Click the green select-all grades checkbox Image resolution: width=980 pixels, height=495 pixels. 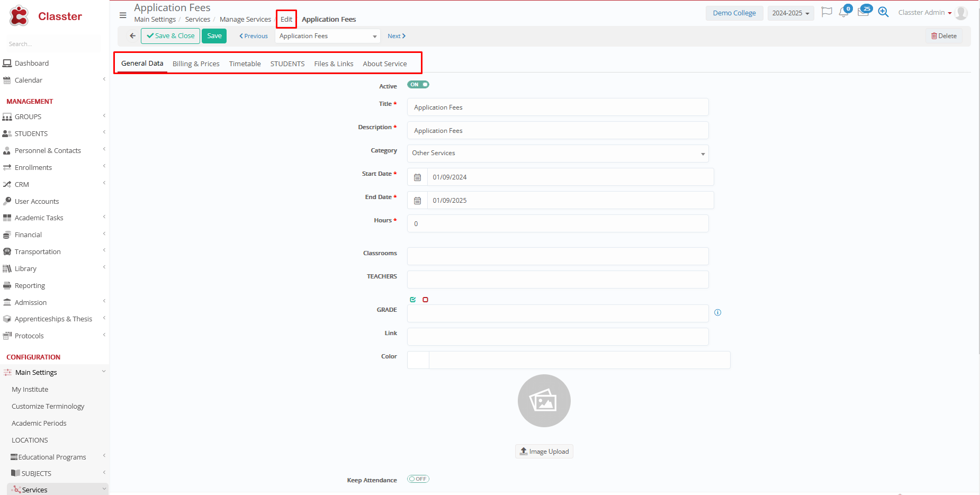point(413,300)
